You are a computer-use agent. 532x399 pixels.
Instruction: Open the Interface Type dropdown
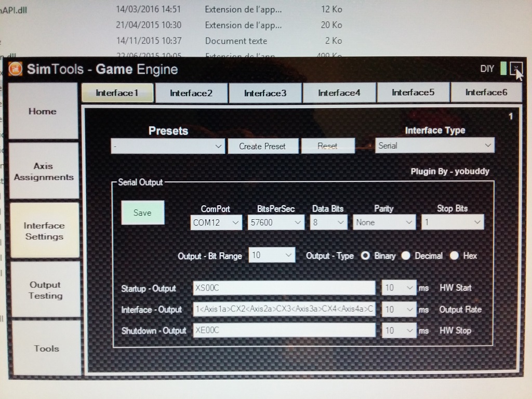pos(435,145)
